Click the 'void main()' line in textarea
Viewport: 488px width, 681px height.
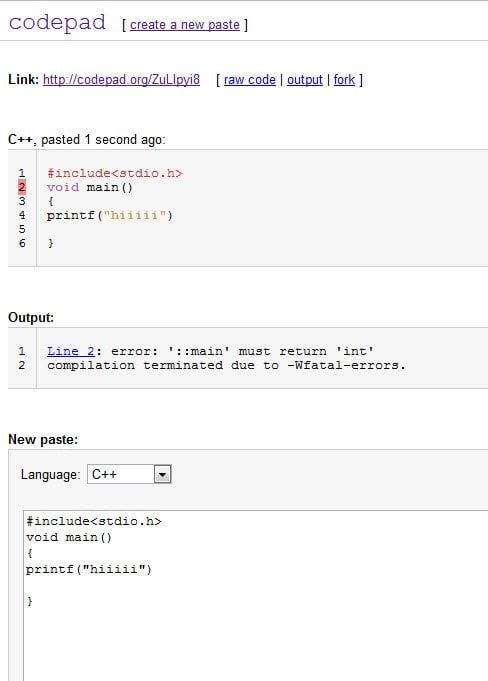pyautogui.click(x=69, y=537)
